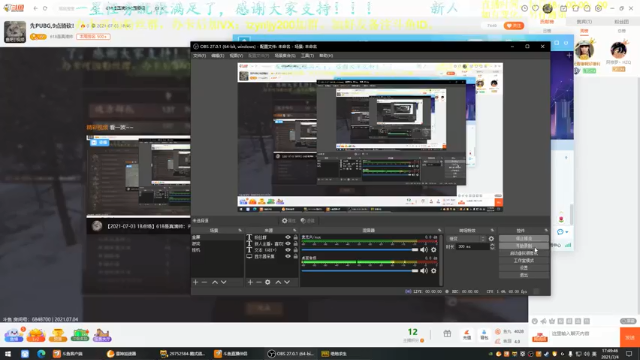Open 编辑(E) menu in OBS

[x=218, y=56]
